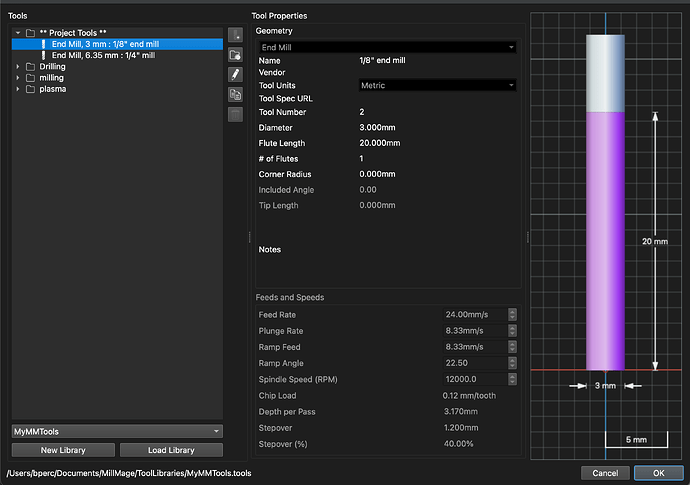
Task: Collapse the Project Tools folder
Action: click(18, 33)
